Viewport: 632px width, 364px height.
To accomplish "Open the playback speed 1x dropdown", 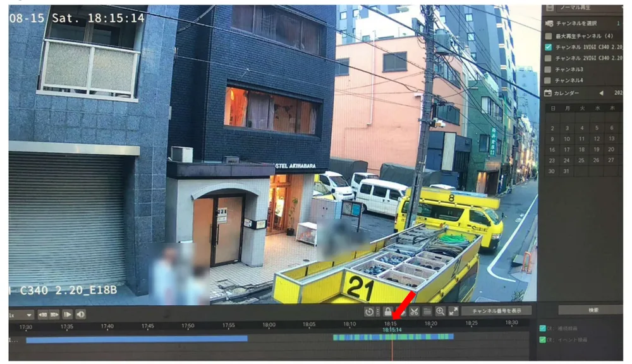I will 21,315.
